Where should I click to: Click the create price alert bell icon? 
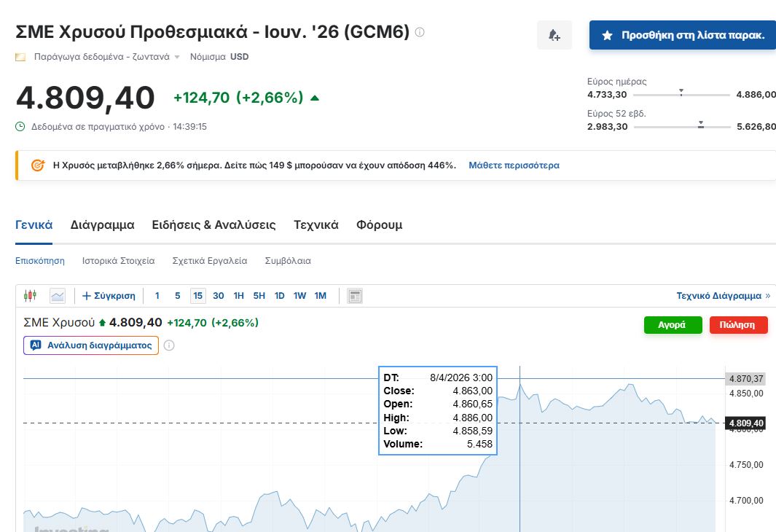point(554,35)
